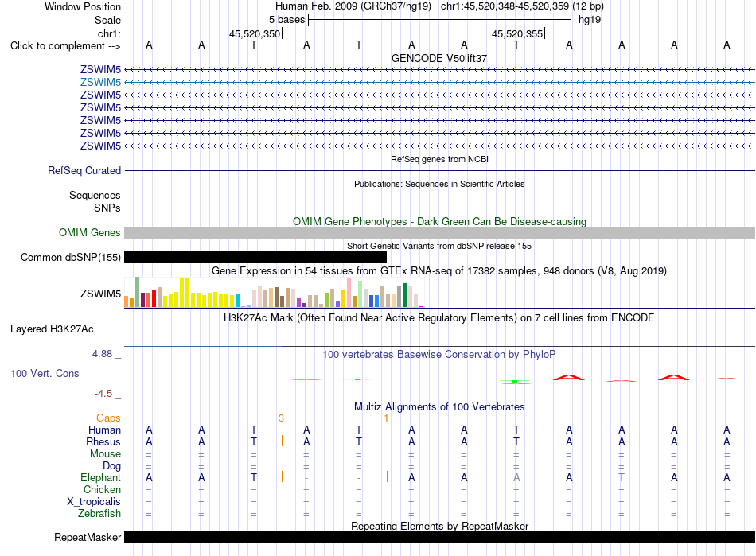
Task: Click the orange gap count '1'
Action: (386, 418)
